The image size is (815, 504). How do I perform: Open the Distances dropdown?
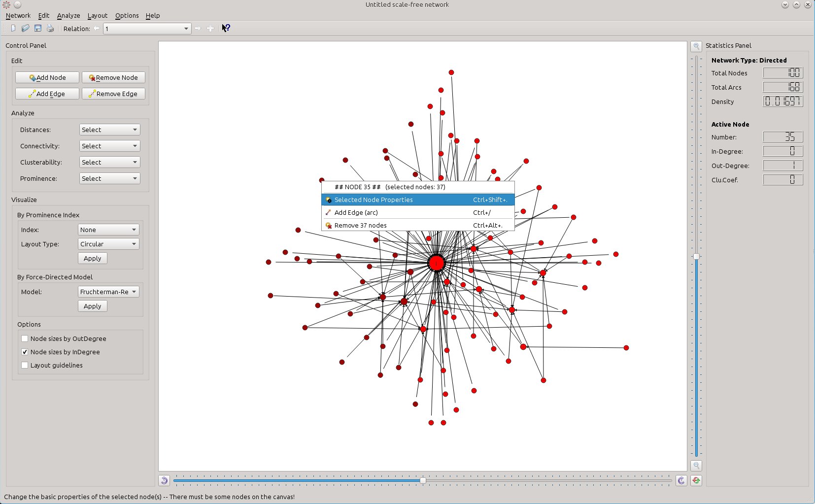109,130
